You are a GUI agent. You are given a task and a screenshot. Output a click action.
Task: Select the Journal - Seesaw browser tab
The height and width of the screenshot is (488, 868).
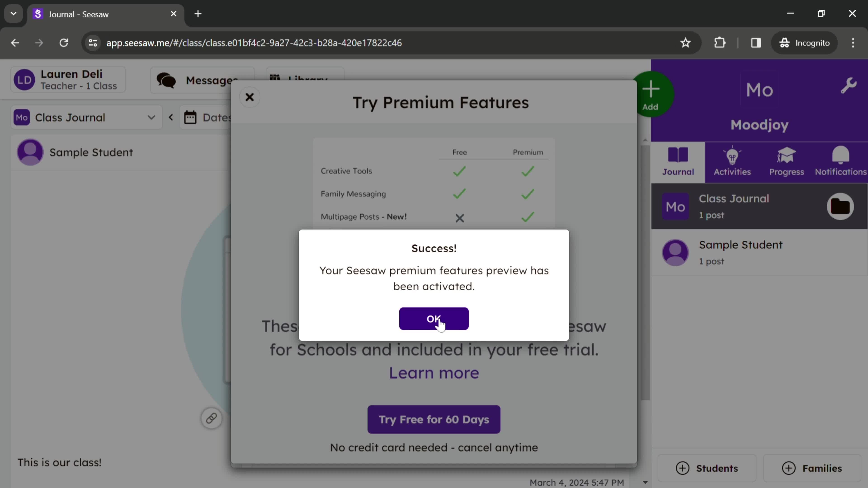click(x=106, y=14)
